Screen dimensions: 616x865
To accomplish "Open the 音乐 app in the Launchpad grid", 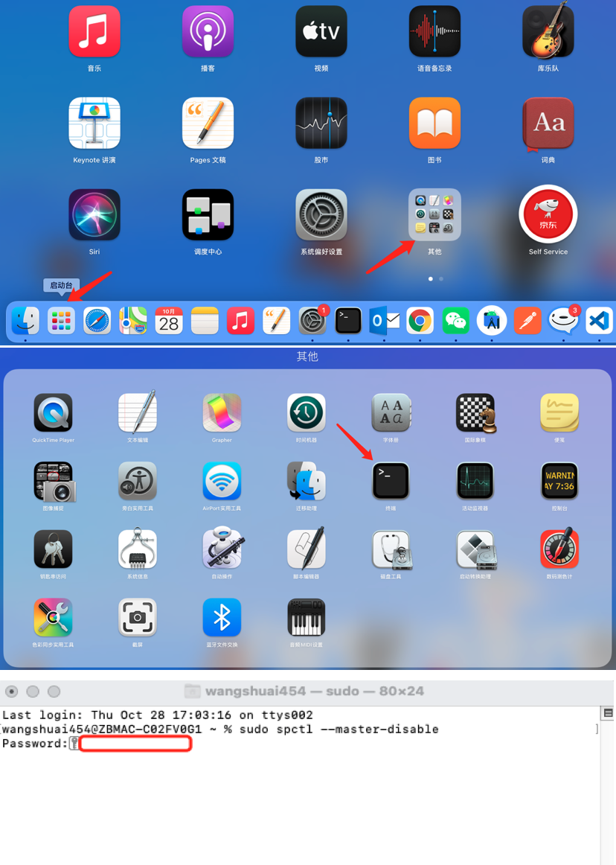I will (94, 31).
